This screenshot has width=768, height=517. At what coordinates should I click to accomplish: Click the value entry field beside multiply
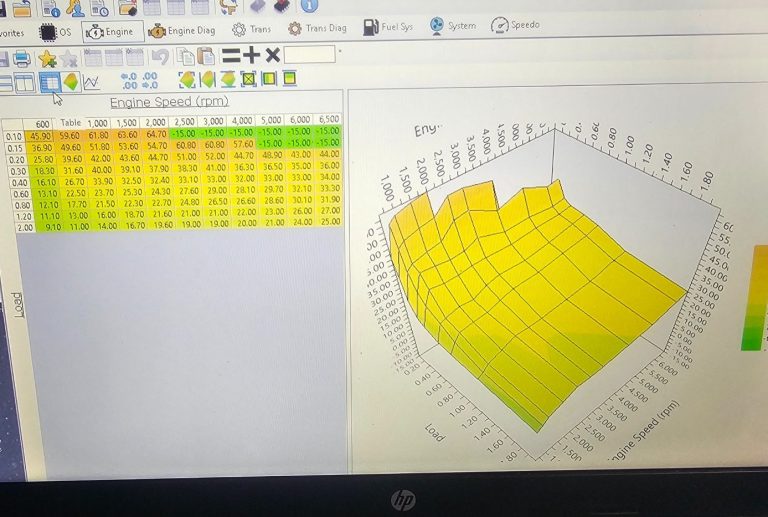click(x=309, y=55)
